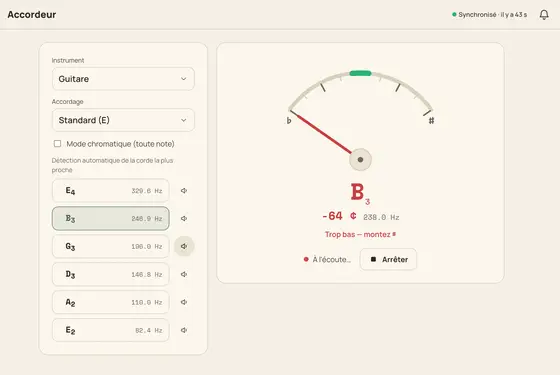Play reference tone for B3 string
The width and height of the screenshot is (560, 375).
(x=184, y=219)
